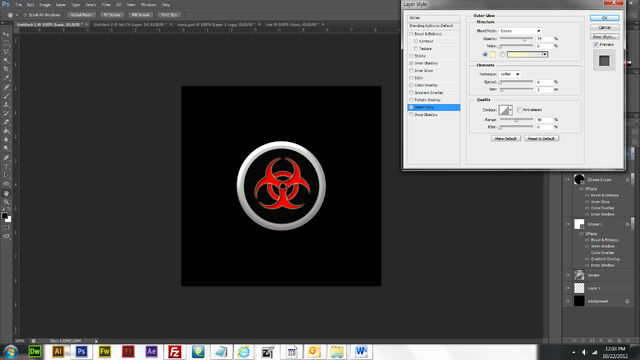Launch Adobe Illustrator from the taskbar
Screen dimensions: 640x360
(x=58, y=351)
